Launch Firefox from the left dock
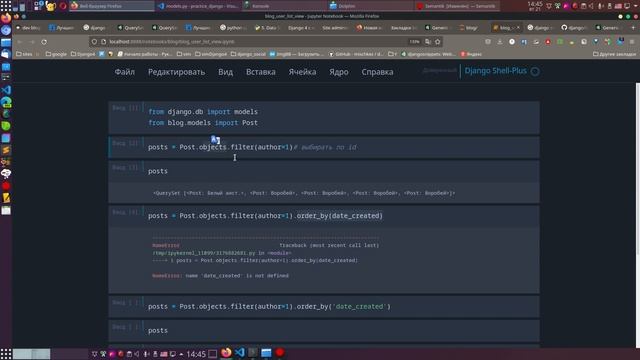The image size is (640, 360). [x=6, y=18]
